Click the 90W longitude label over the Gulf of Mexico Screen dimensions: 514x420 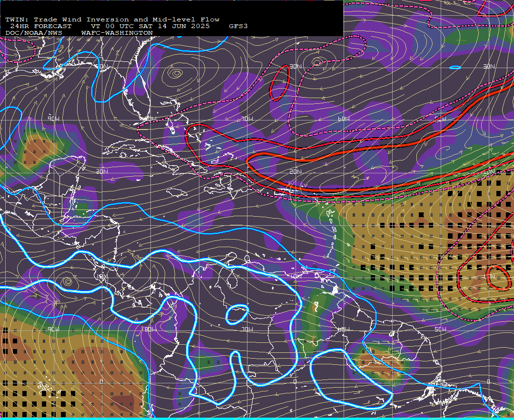click(53, 119)
